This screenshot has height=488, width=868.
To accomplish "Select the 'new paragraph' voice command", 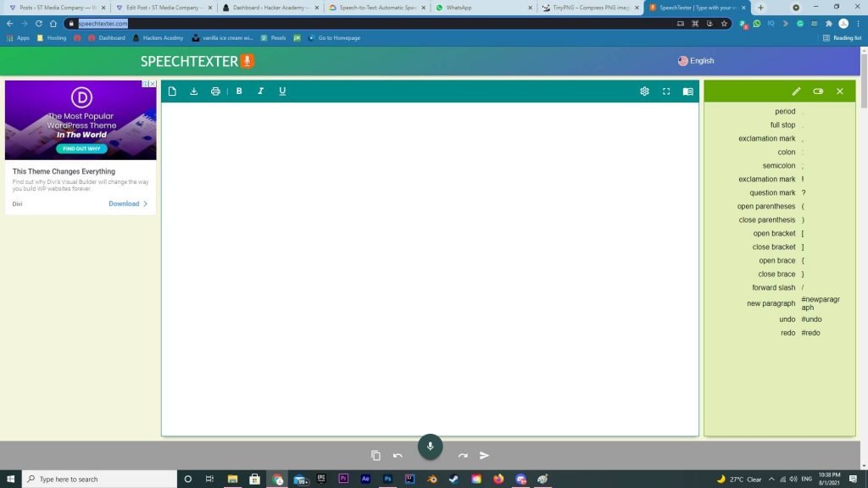I will coord(771,303).
